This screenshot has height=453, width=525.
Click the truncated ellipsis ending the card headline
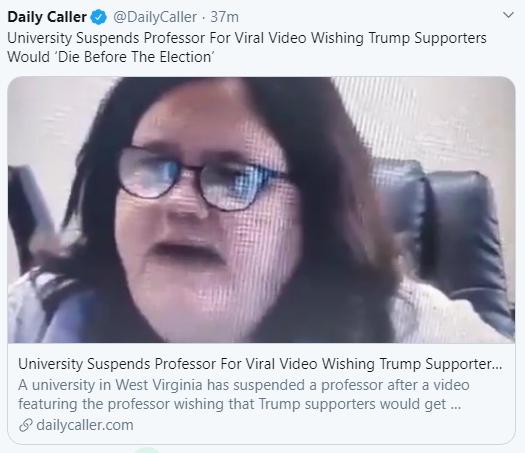tap(498, 367)
